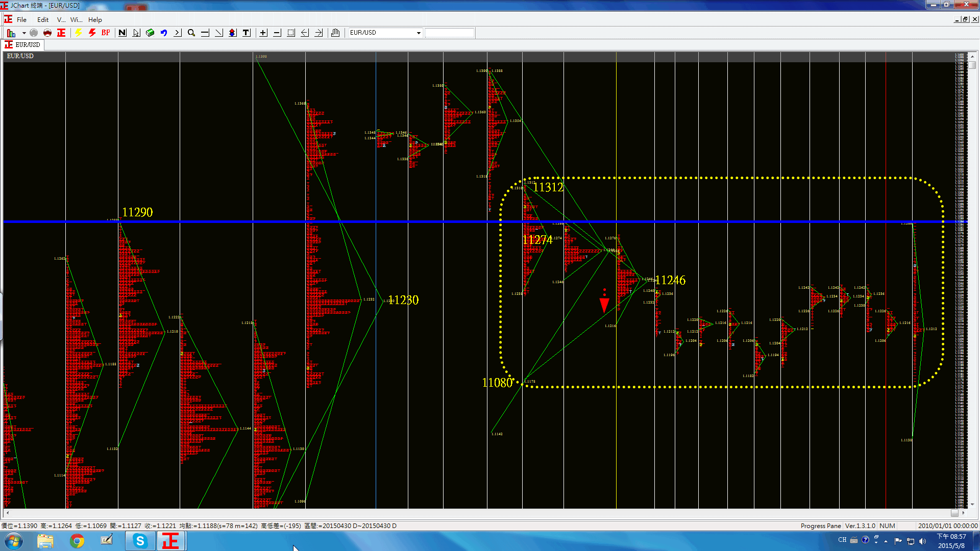Select the magnifier zoom tool
Viewport: 980px width, 551px height.
coord(191,33)
